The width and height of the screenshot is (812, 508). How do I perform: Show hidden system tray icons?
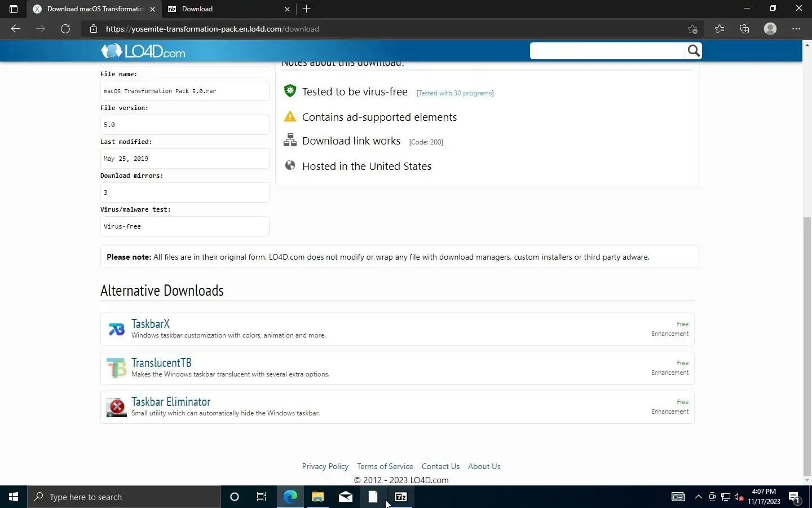click(698, 497)
